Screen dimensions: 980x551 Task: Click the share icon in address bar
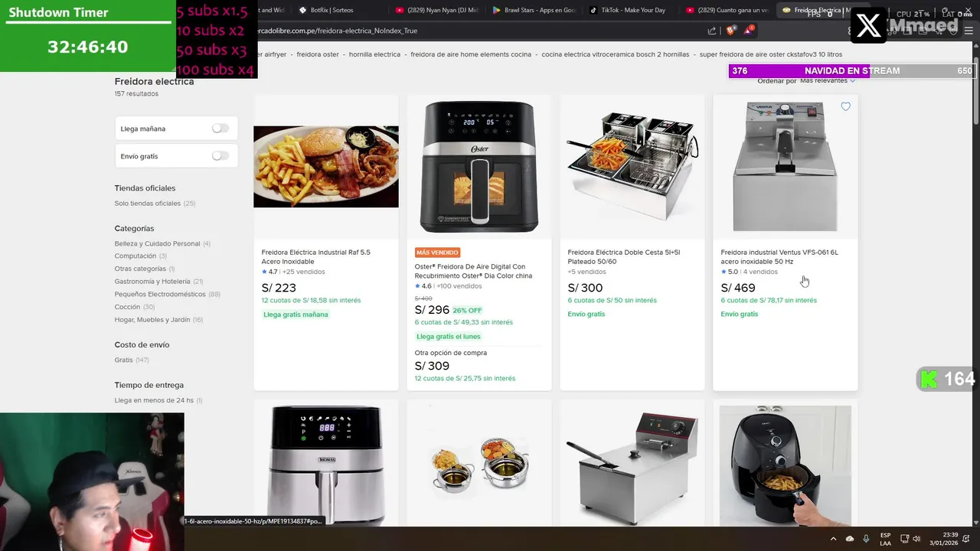[712, 31]
